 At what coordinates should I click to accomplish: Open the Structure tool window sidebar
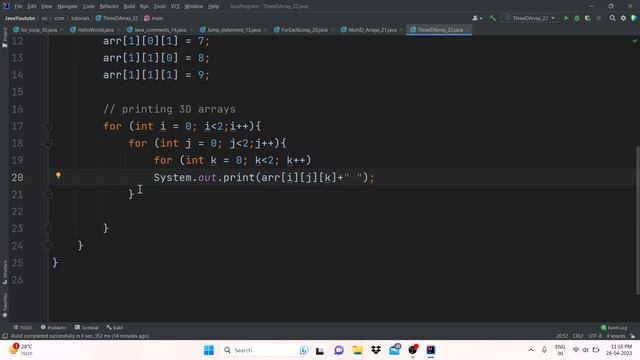pyautogui.click(x=4, y=272)
